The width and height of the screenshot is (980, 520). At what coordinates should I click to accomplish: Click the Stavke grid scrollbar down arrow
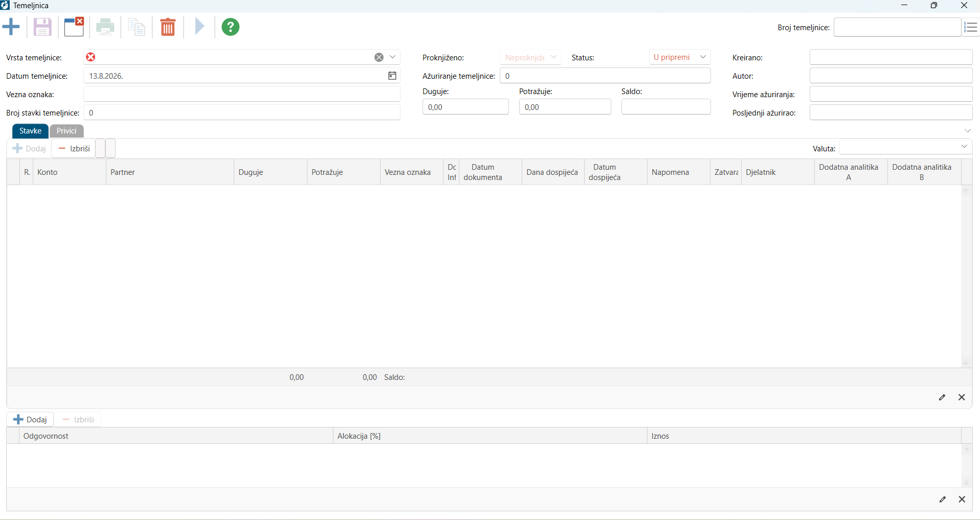[x=966, y=362]
